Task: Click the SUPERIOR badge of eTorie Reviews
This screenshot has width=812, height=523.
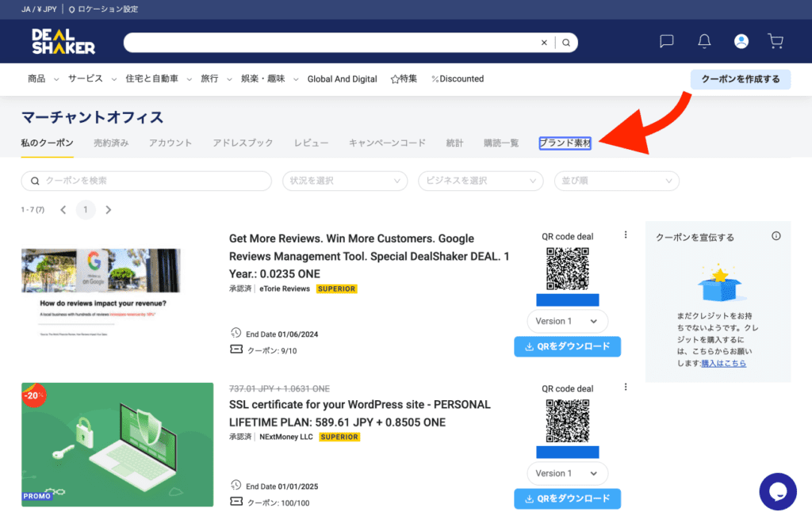Action: [336, 288]
